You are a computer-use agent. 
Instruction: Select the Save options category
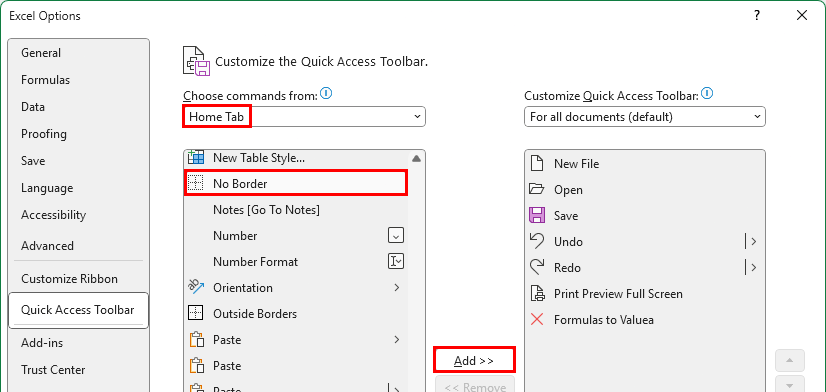click(78, 161)
